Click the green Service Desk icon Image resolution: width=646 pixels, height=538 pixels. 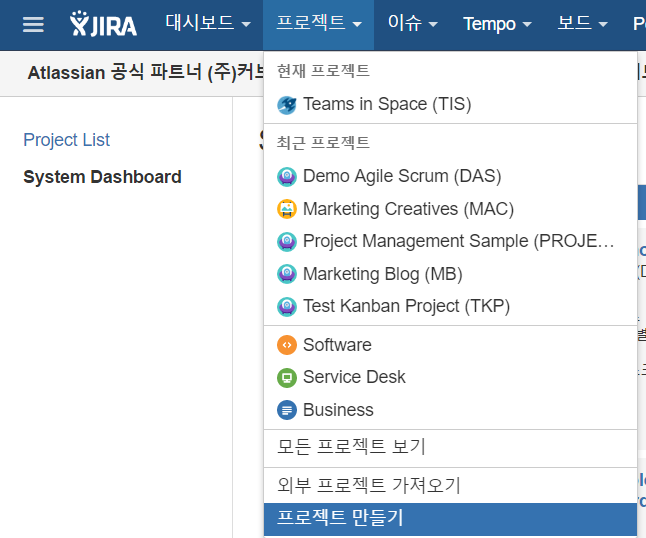point(287,378)
